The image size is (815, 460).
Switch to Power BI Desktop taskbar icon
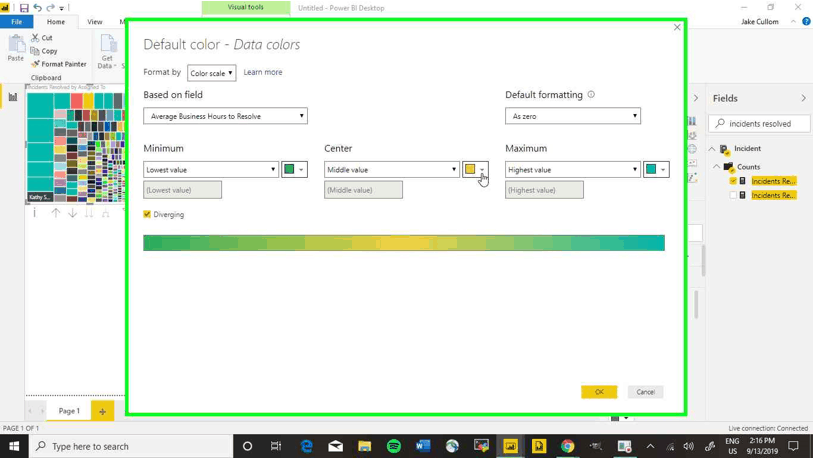coord(510,446)
